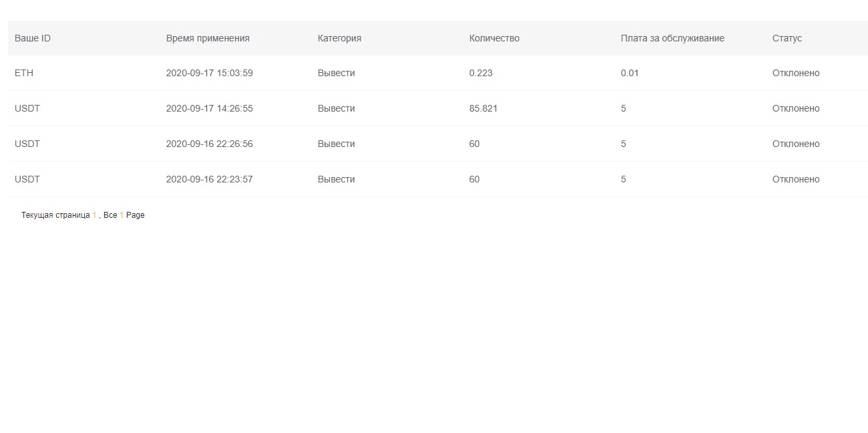The width and height of the screenshot is (868, 433).
Task: Click the 'Плата за обслуживание' header
Action: 672,38
